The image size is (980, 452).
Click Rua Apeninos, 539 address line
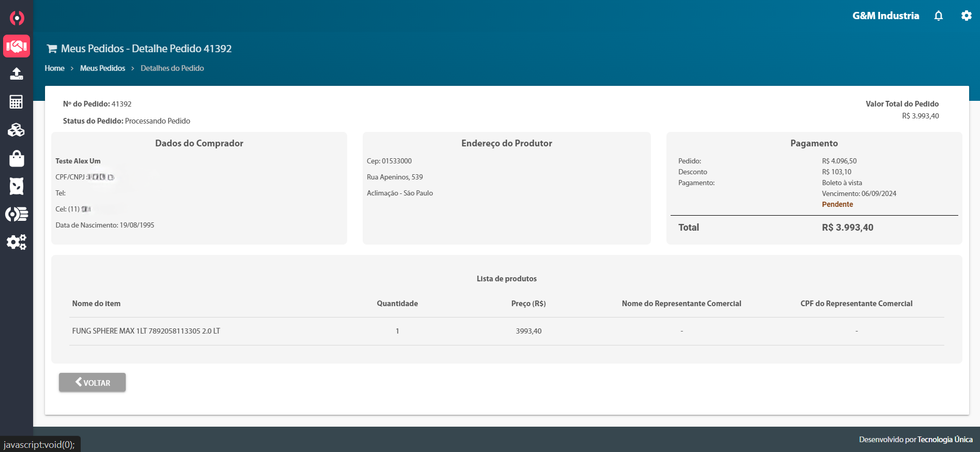395,177
